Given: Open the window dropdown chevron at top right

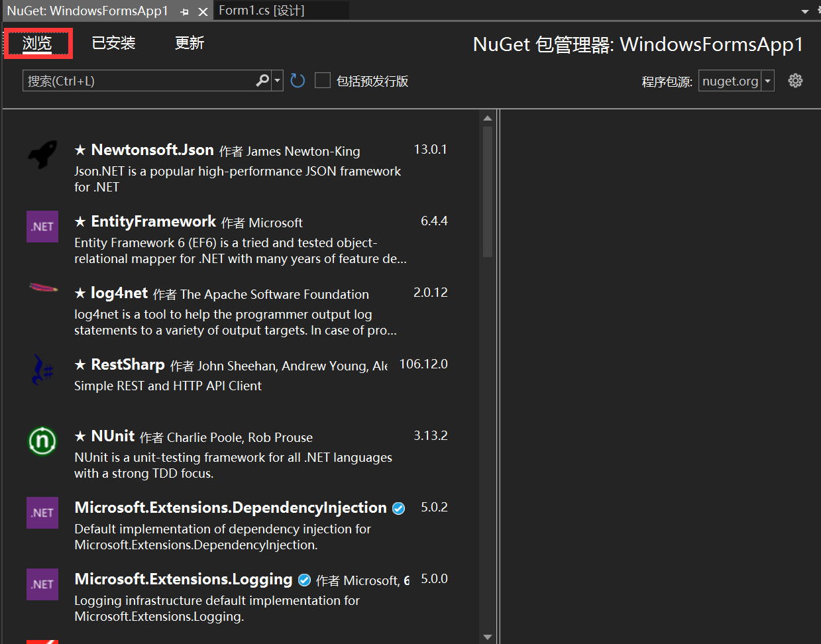Looking at the screenshot, I should pos(804,11).
